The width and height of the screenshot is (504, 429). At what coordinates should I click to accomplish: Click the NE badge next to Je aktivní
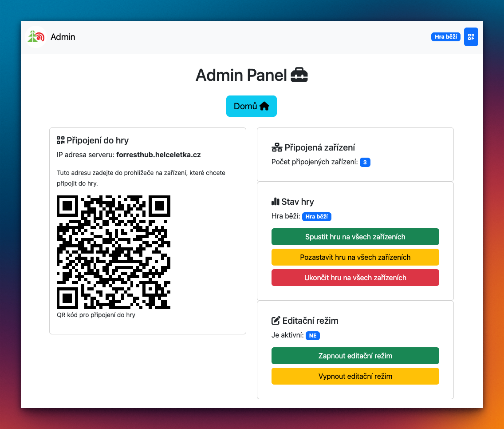(x=313, y=336)
